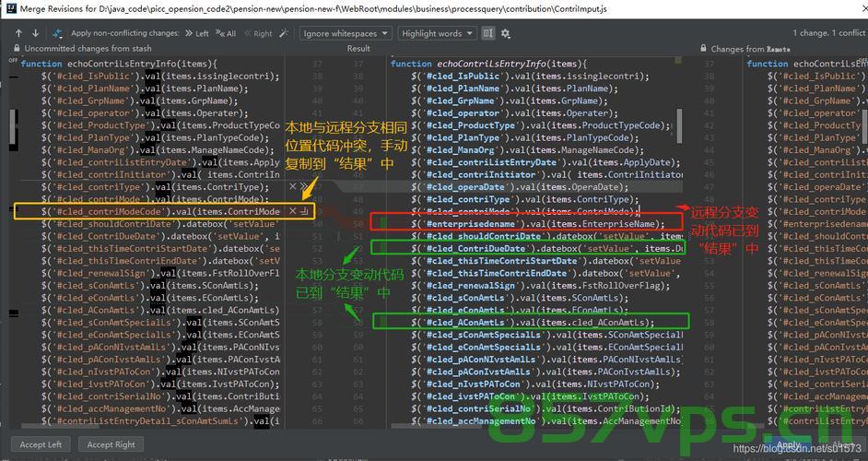Screen dimensions: 868x461
Task: Click the #cled_contriModeCode line in left pane
Action: click(x=160, y=211)
